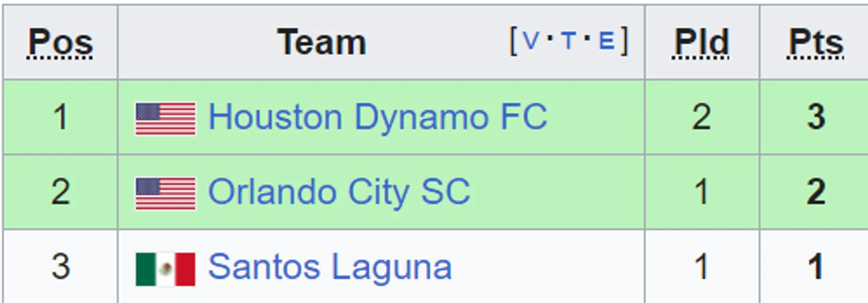This screenshot has width=868, height=303.
Task: Select Santos Laguna's points value 1
Action: (x=816, y=267)
